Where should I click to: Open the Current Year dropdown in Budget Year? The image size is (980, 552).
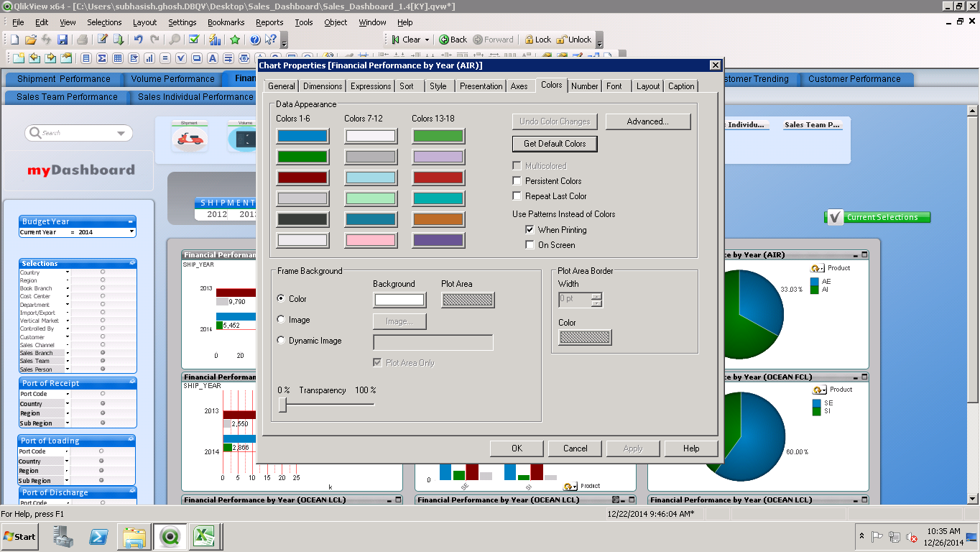131,232
